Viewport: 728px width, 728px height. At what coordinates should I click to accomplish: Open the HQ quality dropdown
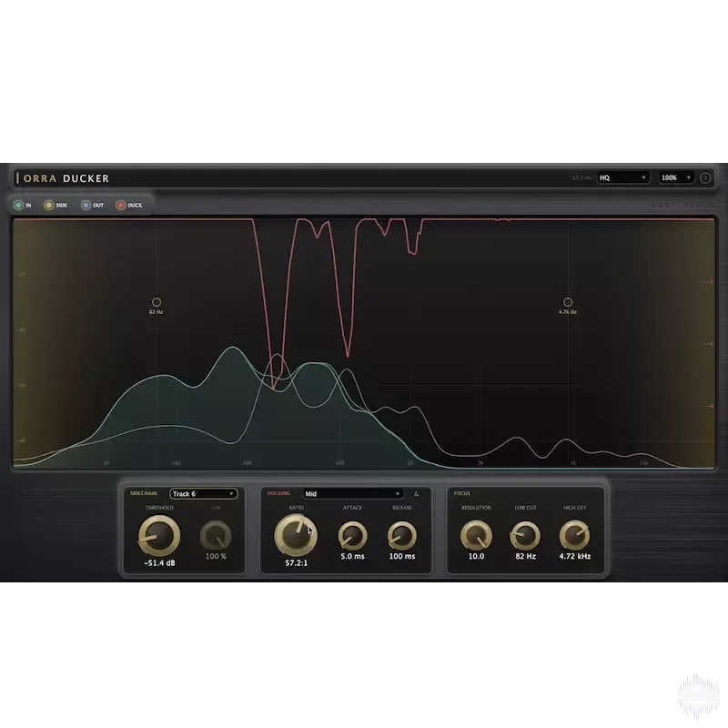click(x=622, y=177)
